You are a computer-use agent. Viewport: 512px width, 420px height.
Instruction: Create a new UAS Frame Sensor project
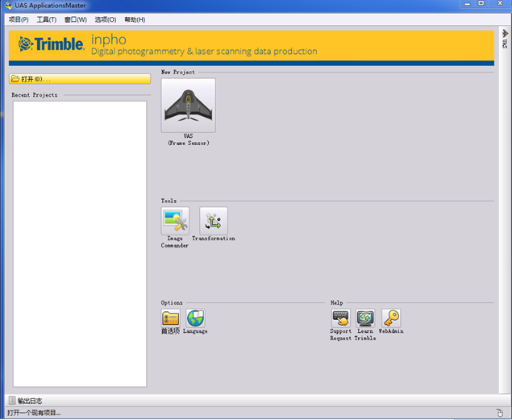(x=188, y=105)
